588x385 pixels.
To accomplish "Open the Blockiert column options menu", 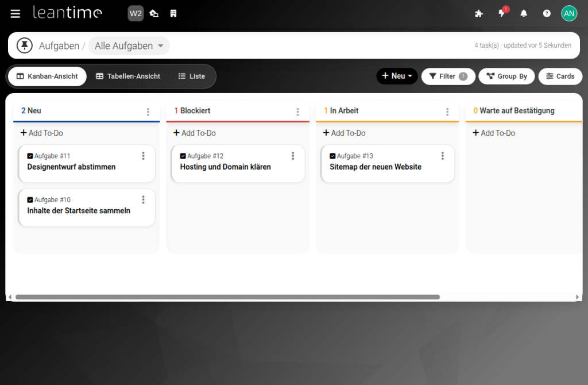I will pyautogui.click(x=298, y=111).
